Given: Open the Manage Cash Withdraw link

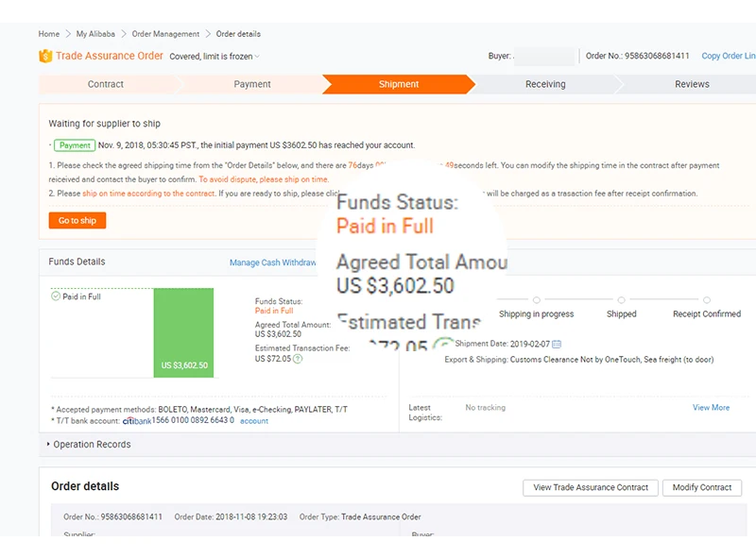Looking at the screenshot, I should (272, 262).
